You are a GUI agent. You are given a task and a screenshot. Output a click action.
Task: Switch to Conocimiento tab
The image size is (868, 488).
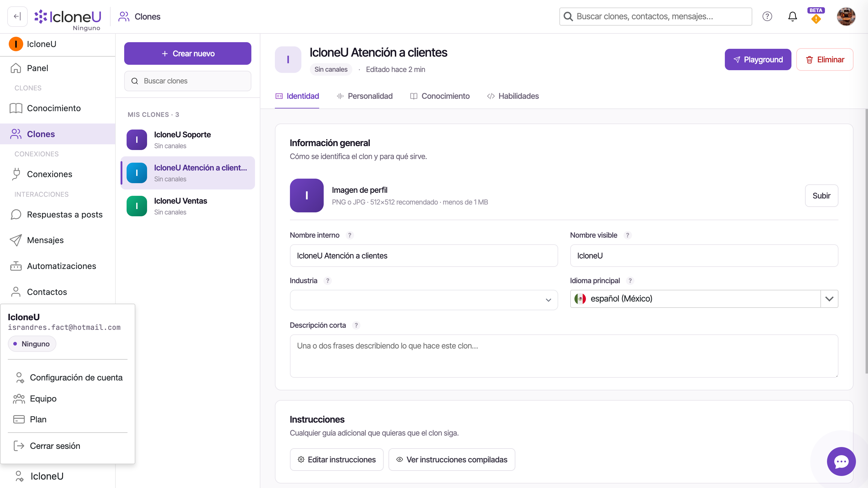[440, 96]
